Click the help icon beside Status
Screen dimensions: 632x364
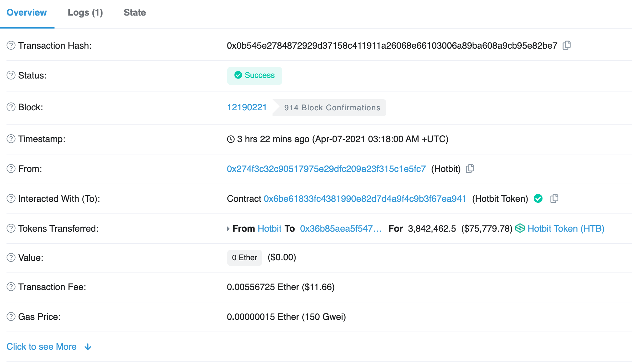click(x=11, y=75)
